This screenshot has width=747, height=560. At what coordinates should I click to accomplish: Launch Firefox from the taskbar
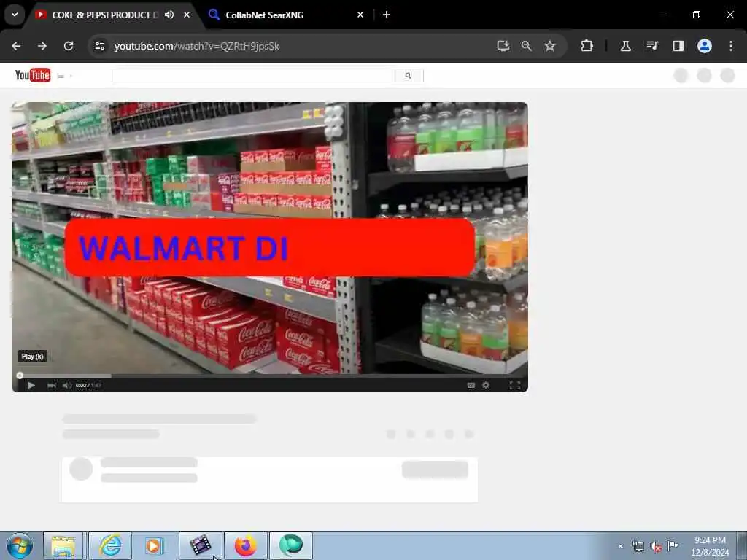click(246, 545)
